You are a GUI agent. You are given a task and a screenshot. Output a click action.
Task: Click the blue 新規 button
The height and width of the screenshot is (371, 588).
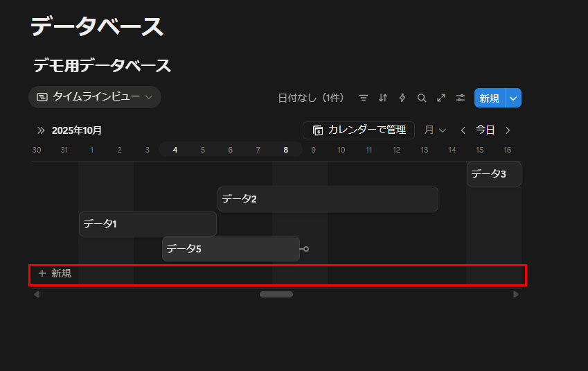[489, 98]
